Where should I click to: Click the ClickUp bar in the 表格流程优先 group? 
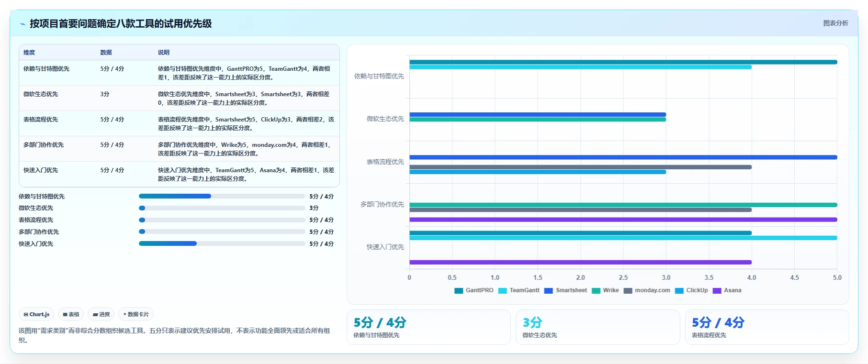[x=538, y=172]
